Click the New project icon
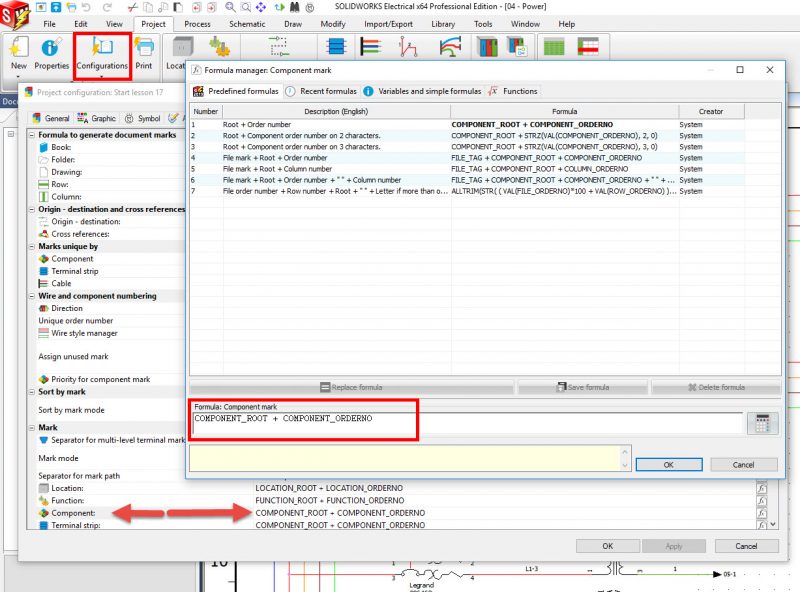 click(x=19, y=48)
